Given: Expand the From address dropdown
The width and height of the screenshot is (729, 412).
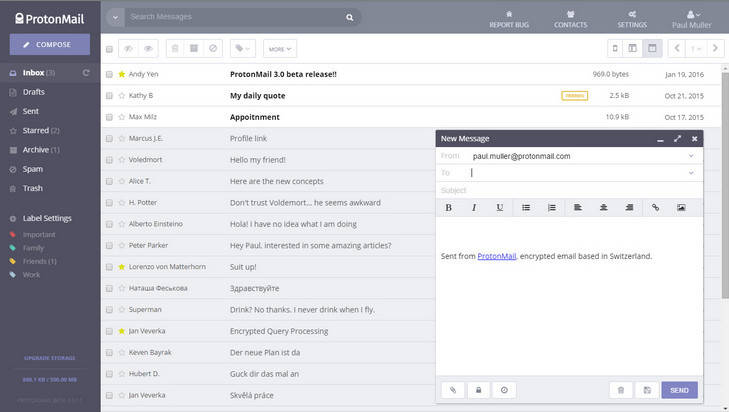Looking at the screenshot, I should tap(691, 156).
